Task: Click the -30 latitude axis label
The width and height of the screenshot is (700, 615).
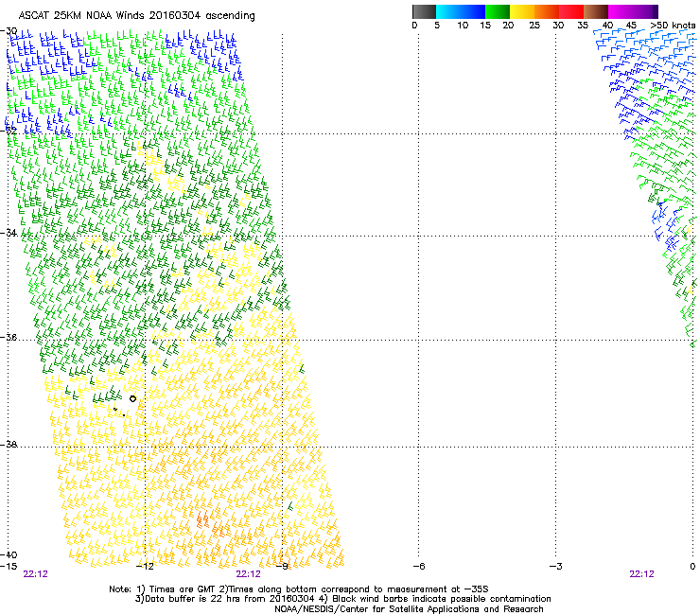Action: tap(9, 31)
